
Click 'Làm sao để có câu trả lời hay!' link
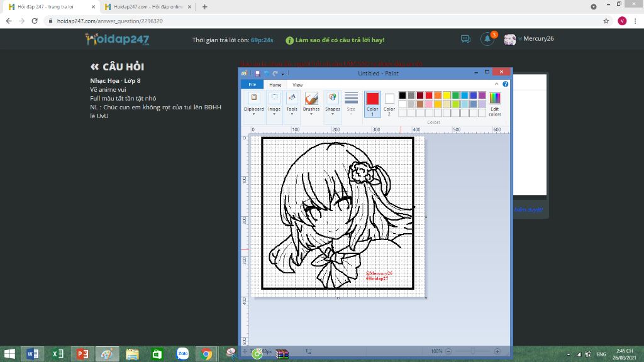[340, 40]
